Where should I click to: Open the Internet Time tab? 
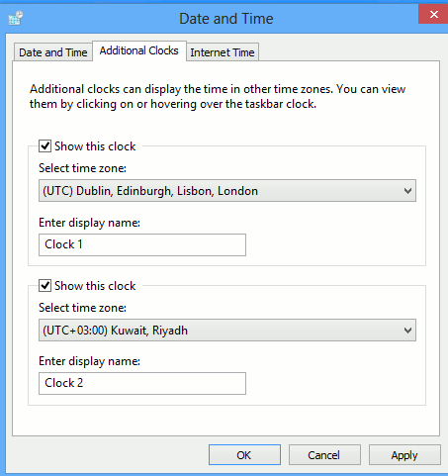coord(223,52)
